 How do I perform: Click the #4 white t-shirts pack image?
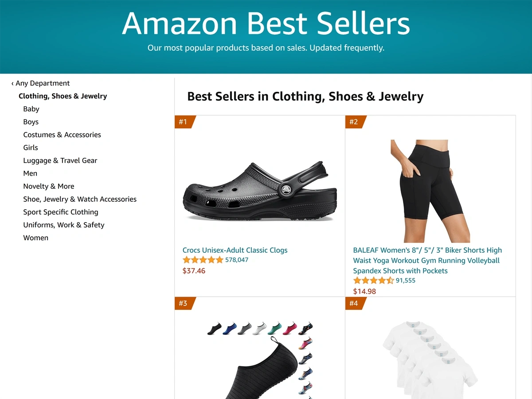pyautogui.click(x=430, y=360)
